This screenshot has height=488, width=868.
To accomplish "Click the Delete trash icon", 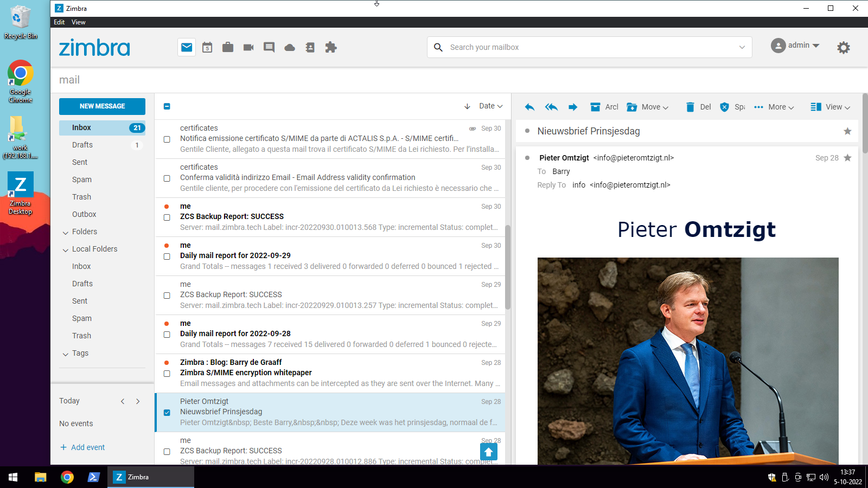I will [690, 107].
